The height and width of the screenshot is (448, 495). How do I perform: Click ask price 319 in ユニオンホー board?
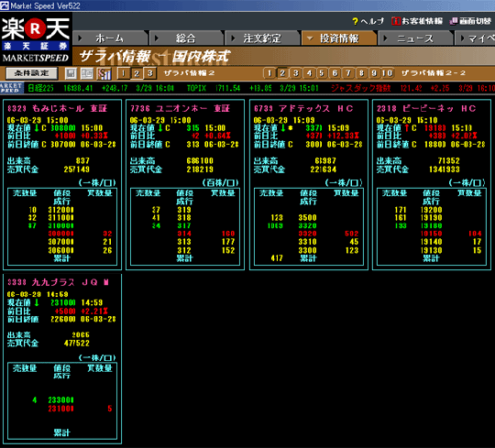pos(184,210)
